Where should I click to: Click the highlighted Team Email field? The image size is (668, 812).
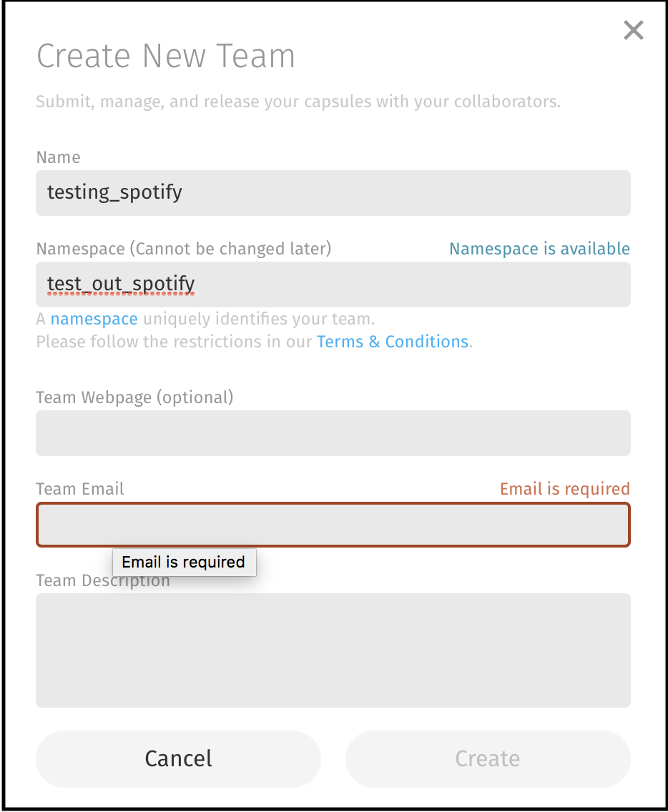[x=333, y=524]
